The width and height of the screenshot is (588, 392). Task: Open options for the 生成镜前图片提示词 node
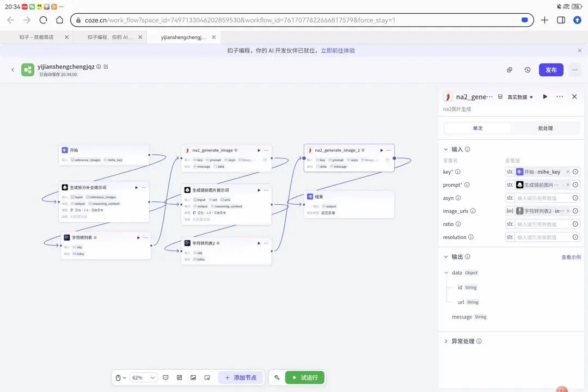[x=266, y=190]
